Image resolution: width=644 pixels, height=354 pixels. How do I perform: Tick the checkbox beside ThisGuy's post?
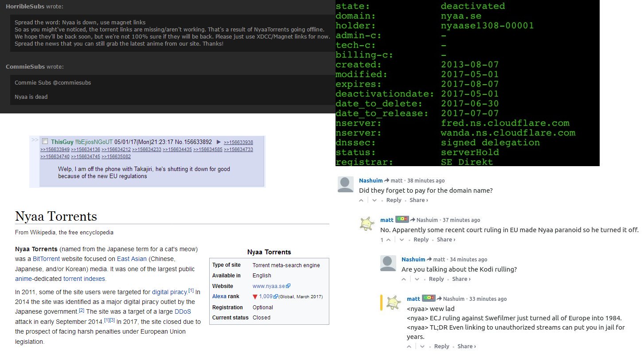(x=45, y=142)
